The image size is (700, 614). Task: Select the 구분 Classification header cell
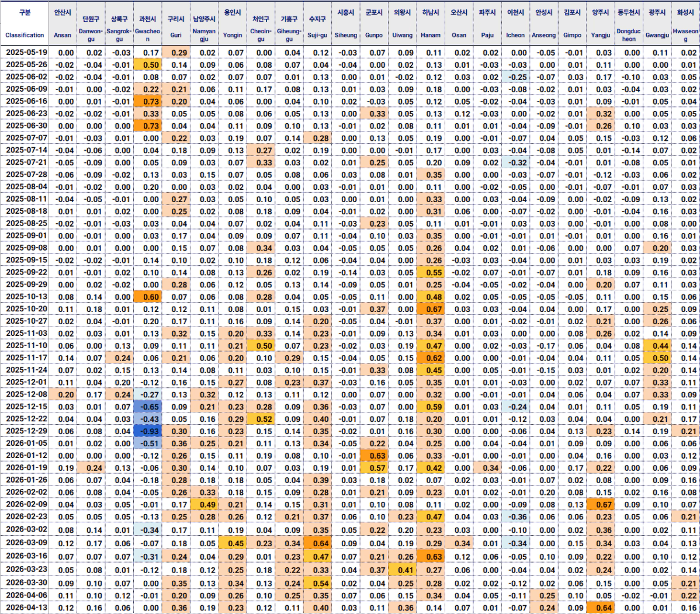(25, 23)
